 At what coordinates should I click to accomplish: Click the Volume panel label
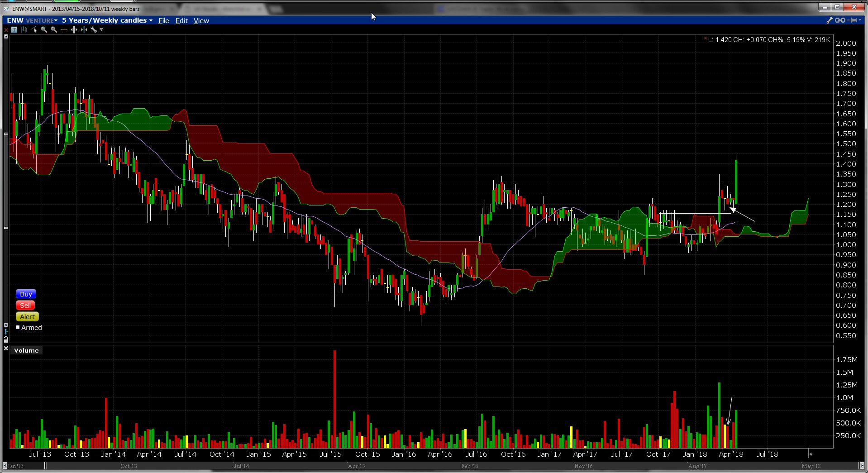tap(26, 350)
